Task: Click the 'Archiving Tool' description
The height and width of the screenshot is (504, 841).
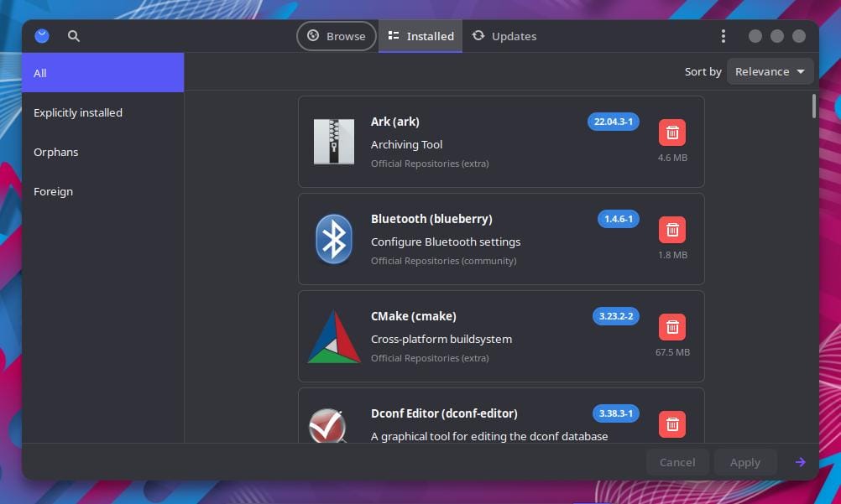Action: pyautogui.click(x=406, y=144)
